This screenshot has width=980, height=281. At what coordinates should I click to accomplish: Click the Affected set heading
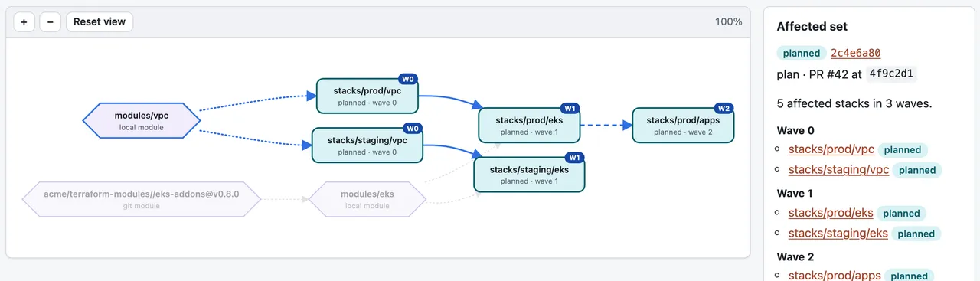point(812,27)
